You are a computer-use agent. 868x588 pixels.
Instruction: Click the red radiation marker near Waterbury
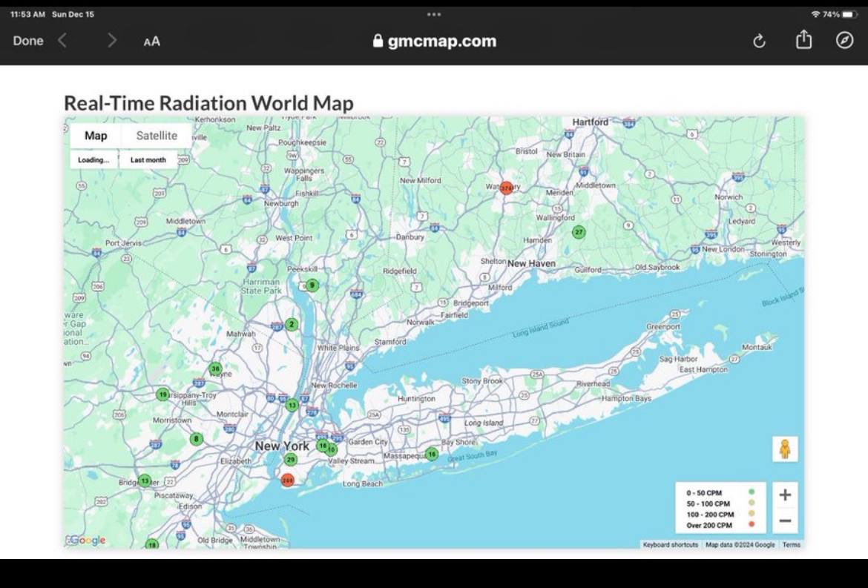point(505,187)
